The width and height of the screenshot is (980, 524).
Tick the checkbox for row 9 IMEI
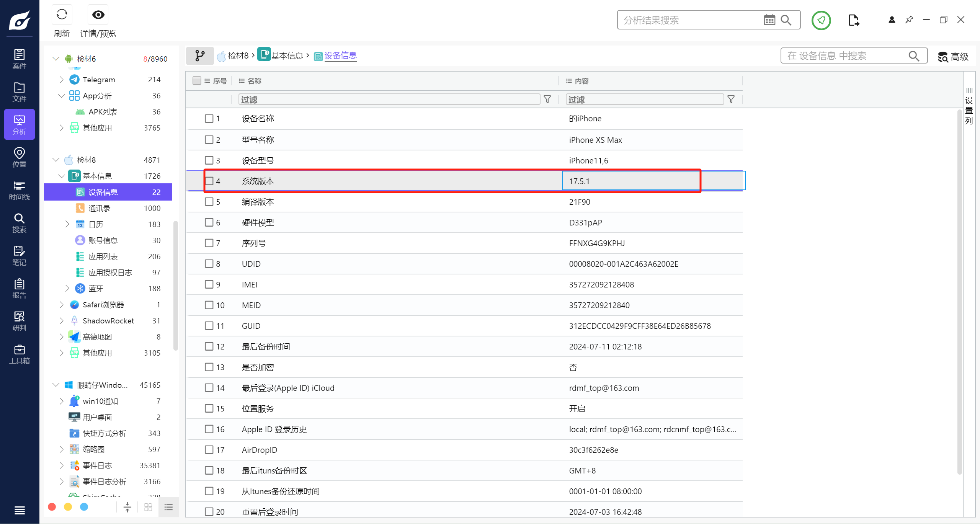pyautogui.click(x=209, y=284)
